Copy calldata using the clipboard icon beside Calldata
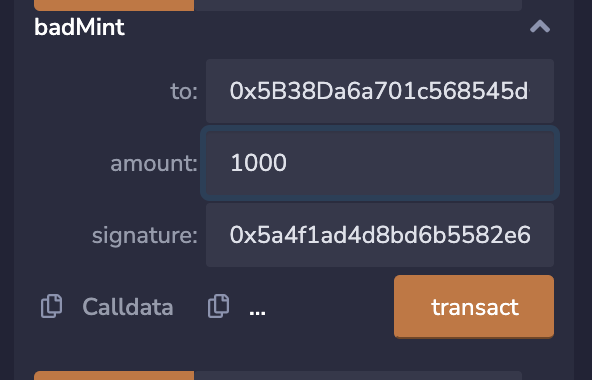The image size is (592, 380). point(51,306)
